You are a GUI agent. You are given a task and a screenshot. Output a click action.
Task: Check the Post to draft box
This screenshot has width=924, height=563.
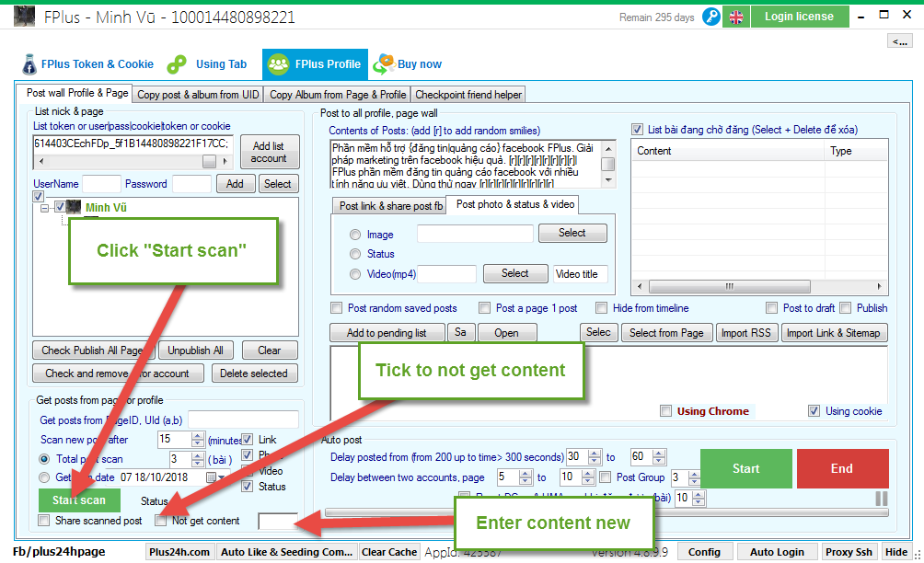point(771,308)
